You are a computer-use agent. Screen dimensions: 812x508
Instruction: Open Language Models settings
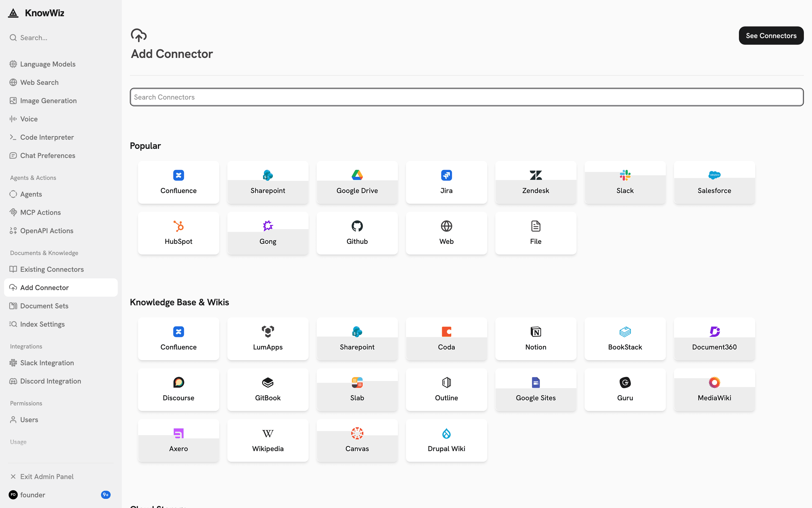[x=61, y=64]
